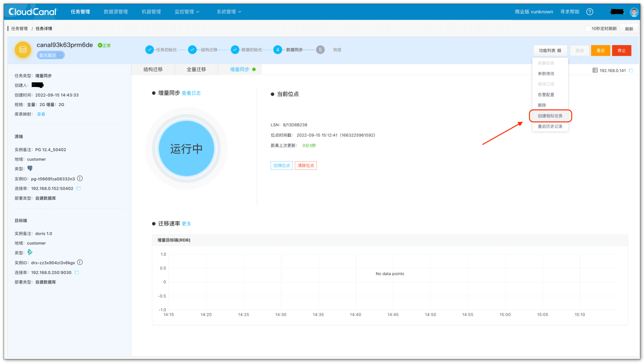Select 创建相似任务 from the menu
Screen dimensions: 644x363
550,116
